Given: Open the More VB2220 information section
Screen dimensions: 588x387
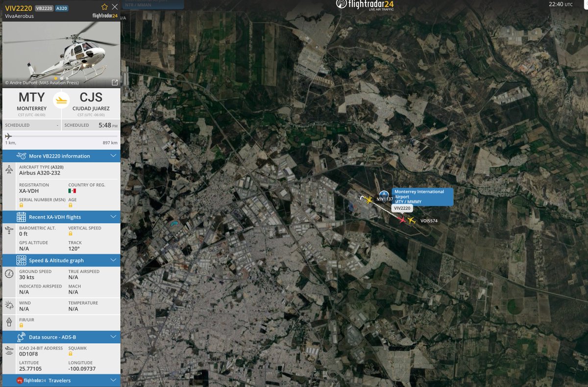Looking at the screenshot, I should [x=61, y=156].
